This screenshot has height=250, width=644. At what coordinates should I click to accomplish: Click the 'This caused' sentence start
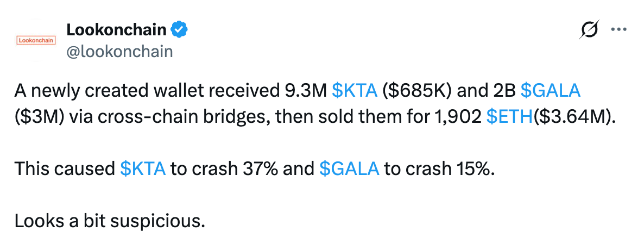pos(65,169)
